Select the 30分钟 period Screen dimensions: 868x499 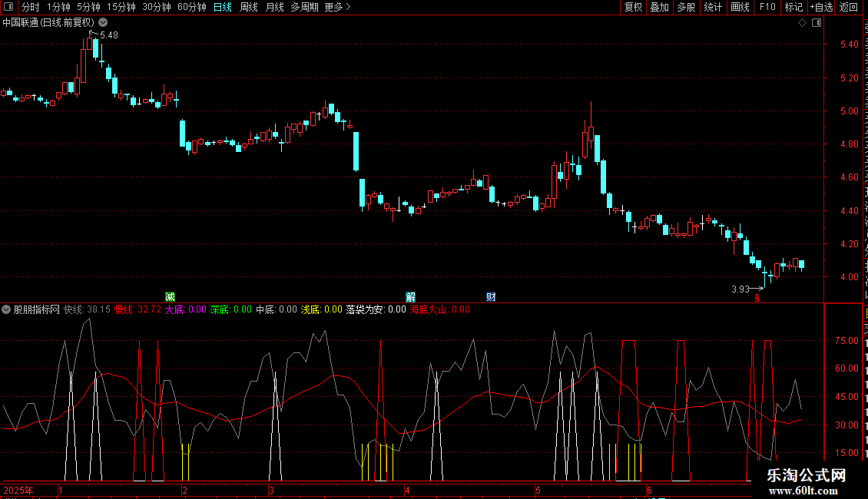click(157, 7)
